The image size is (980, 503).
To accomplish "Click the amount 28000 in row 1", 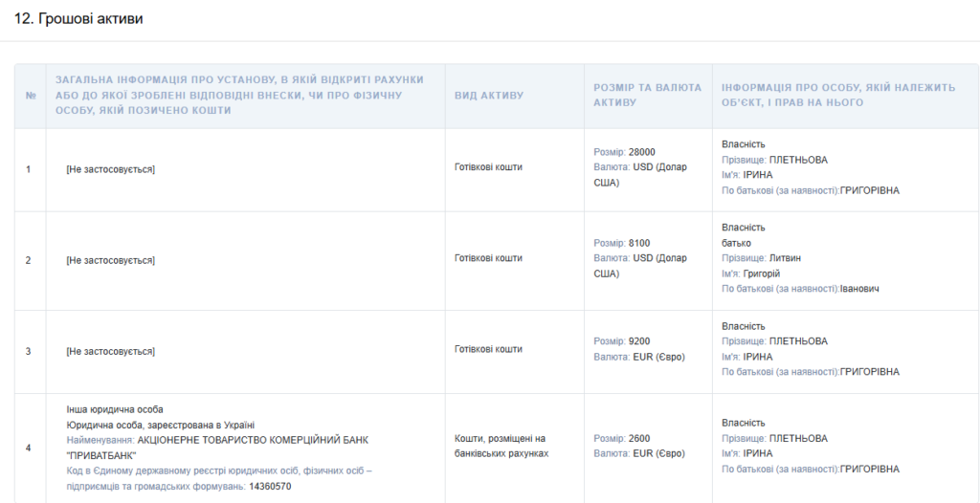I will point(641,152).
